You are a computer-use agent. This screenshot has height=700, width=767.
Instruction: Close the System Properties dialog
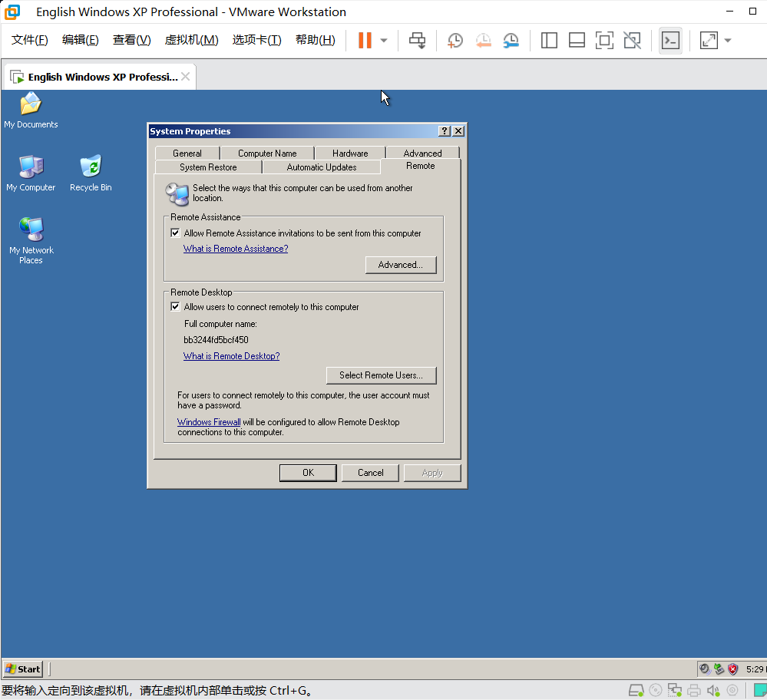pyautogui.click(x=458, y=131)
